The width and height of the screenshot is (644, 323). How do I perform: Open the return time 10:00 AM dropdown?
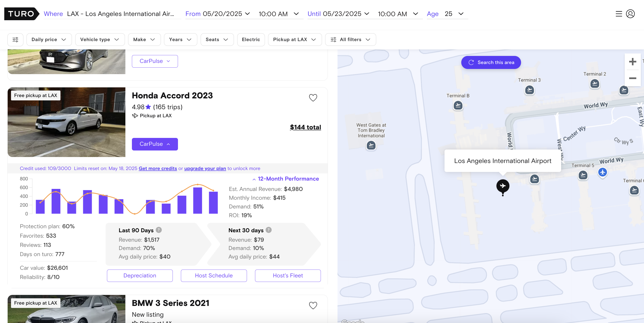coord(398,14)
